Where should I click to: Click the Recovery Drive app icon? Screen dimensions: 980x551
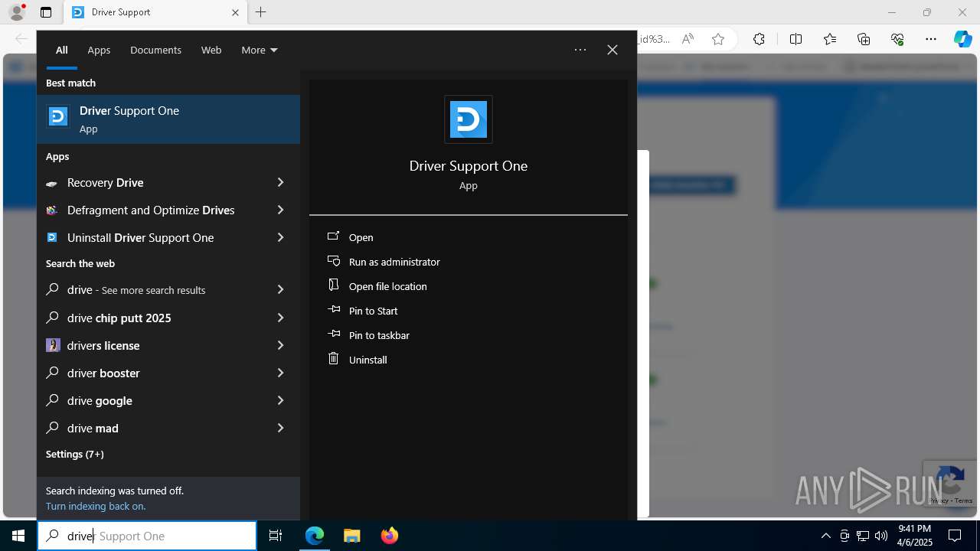click(52, 183)
